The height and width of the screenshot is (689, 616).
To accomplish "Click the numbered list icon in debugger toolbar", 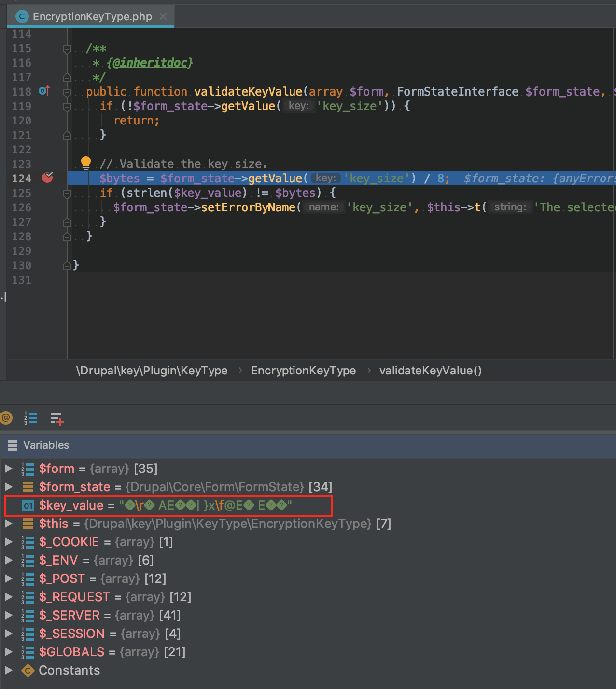I will pos(30,418).
